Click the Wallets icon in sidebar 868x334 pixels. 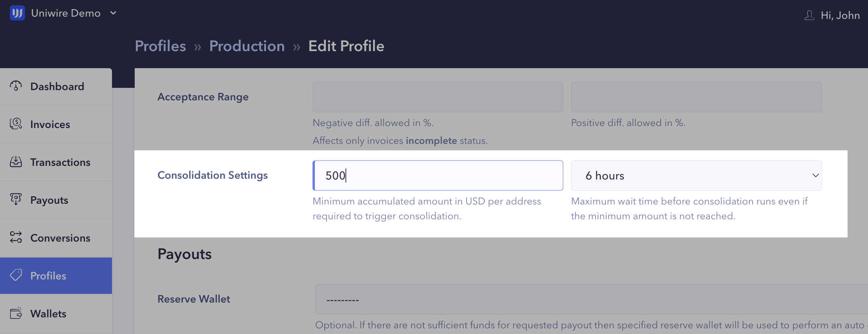[16, 313]
